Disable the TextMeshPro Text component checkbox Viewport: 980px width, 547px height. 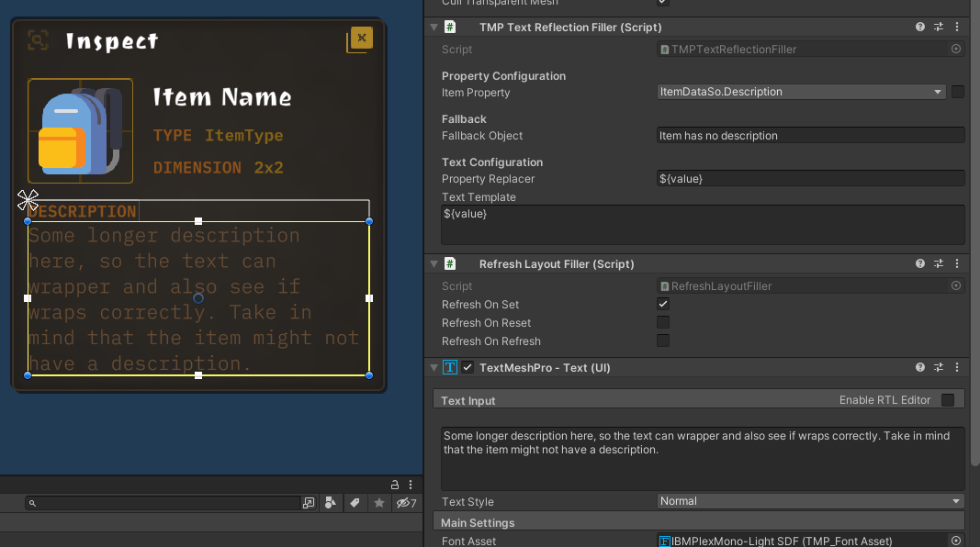click(x=467, y=367)
